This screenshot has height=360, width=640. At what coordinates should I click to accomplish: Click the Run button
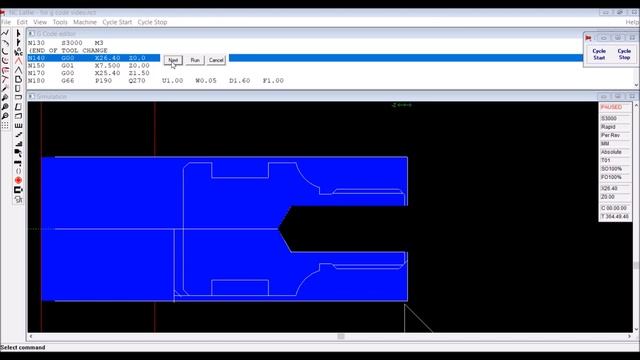point(195,60)
